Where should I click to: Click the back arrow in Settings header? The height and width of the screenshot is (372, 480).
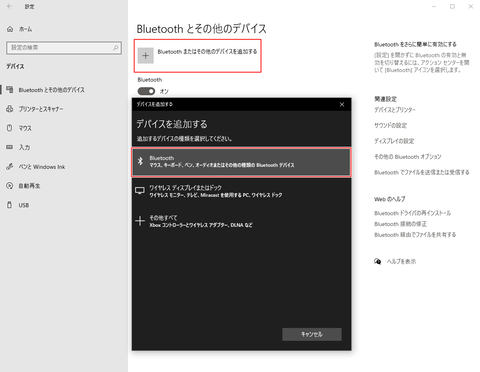point(10,6)
